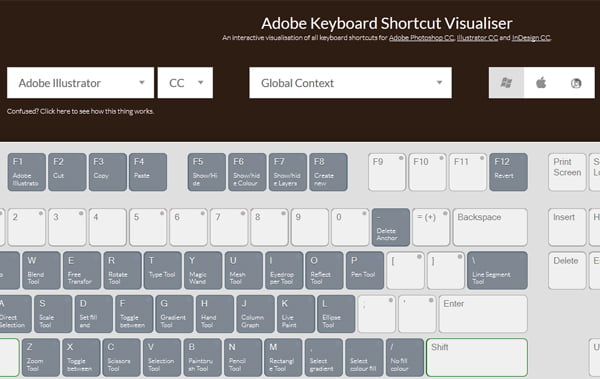Click the X Toggle between key
Viewport: 600px width, 379px height.
point(81,357)
